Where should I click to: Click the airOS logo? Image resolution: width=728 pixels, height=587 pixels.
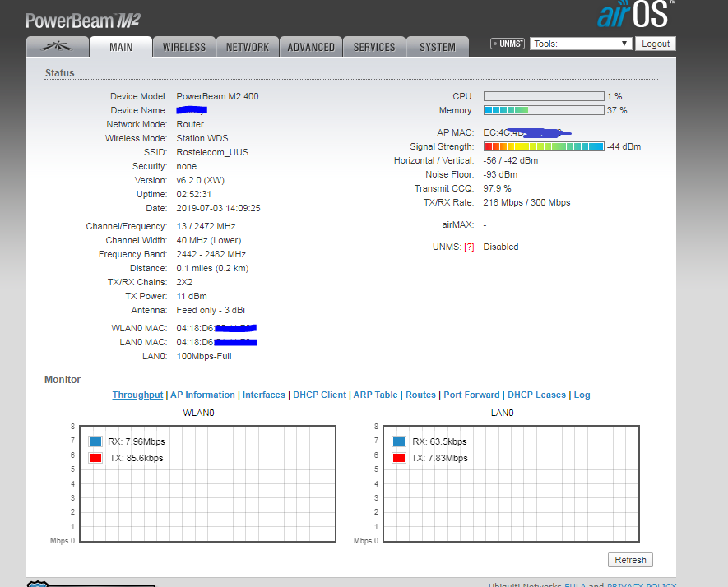pyautogui.click(x=636, y=14)
